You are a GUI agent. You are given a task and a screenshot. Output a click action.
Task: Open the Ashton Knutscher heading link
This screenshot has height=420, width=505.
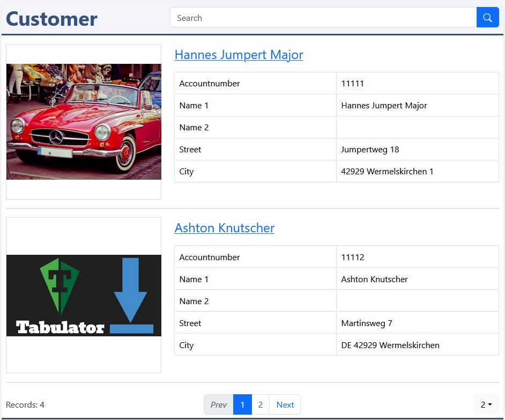pyautogui.click(x=224, y=228)
